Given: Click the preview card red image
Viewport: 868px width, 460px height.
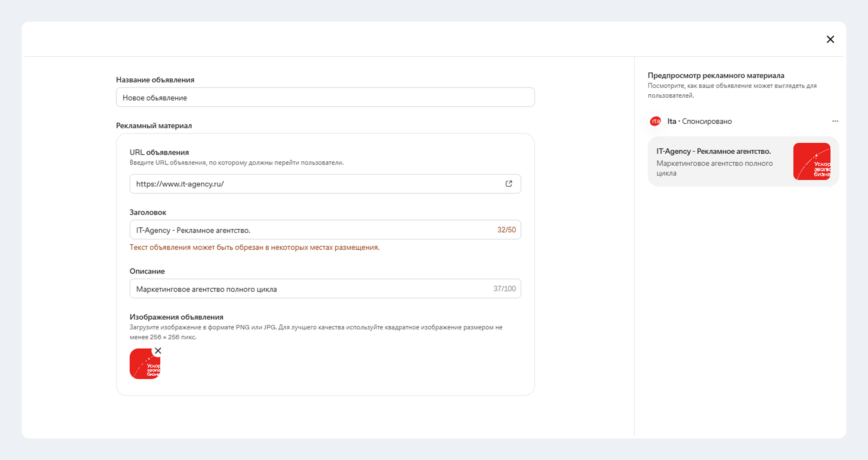Looking at the screenshot, I should click(812, 161).
